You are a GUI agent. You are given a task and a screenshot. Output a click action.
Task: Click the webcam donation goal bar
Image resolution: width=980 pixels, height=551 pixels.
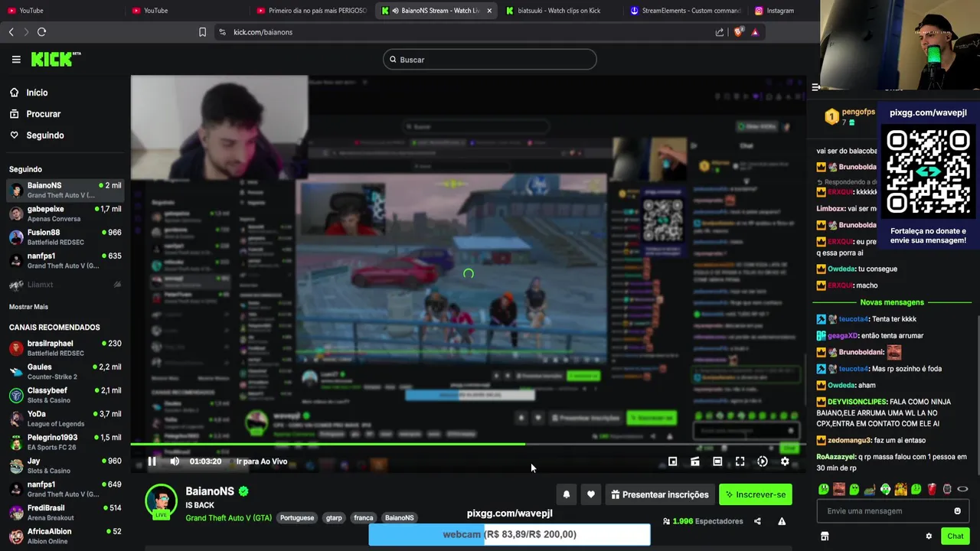coord(509,534)
